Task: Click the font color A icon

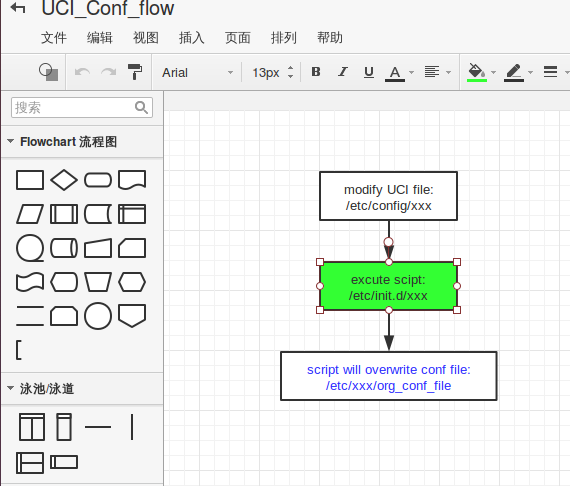Action: click(x=395, y=73)
